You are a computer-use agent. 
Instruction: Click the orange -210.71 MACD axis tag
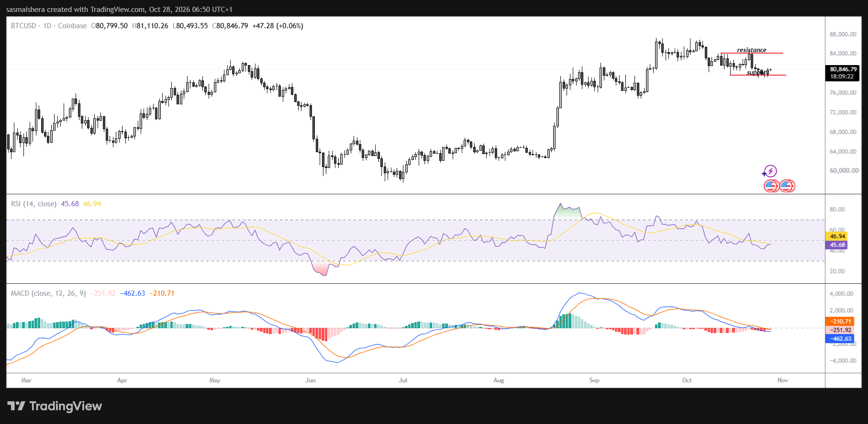click(x=840, y=322)
